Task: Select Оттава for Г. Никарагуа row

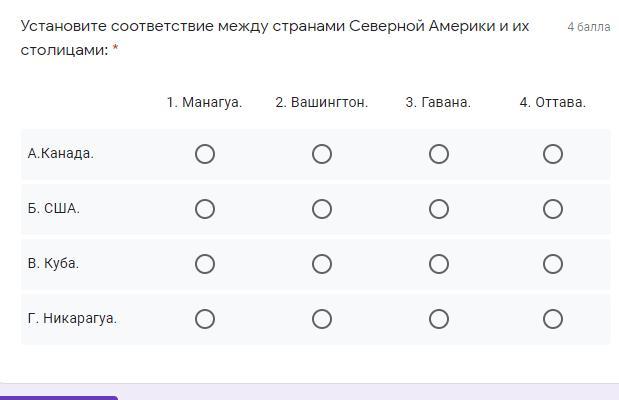Action: 553,319
